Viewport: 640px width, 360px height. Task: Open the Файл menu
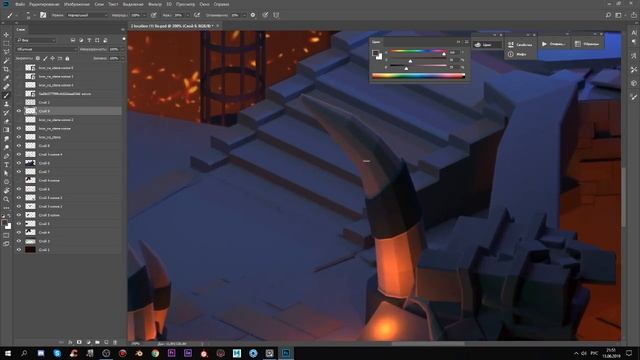tap(20, 4)
